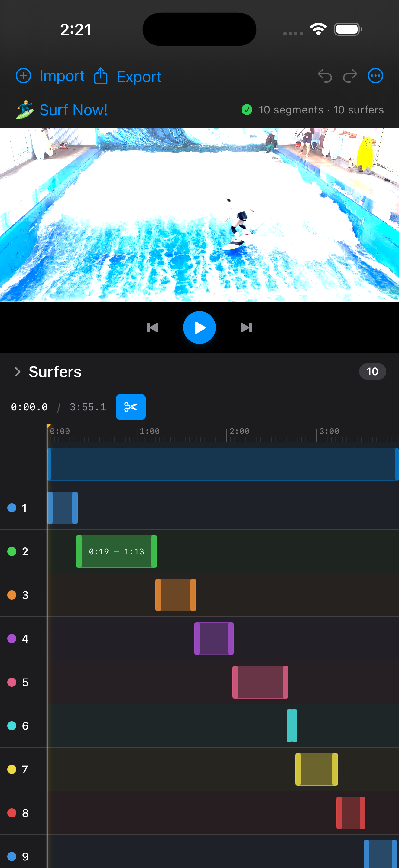Image resolution: width=399 pixels, height=868 pixels.
Task: Tap track label 8
Action: [x=25, y=813]
